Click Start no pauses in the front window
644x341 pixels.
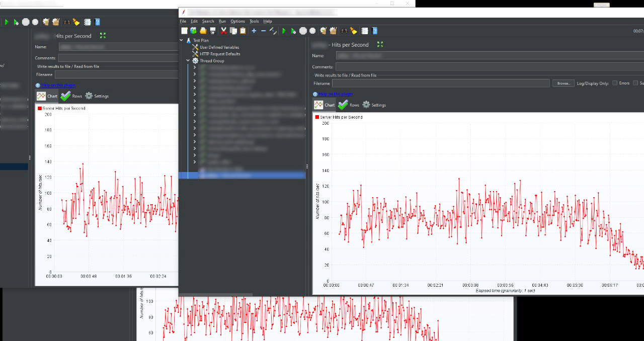tap(293, 31)
